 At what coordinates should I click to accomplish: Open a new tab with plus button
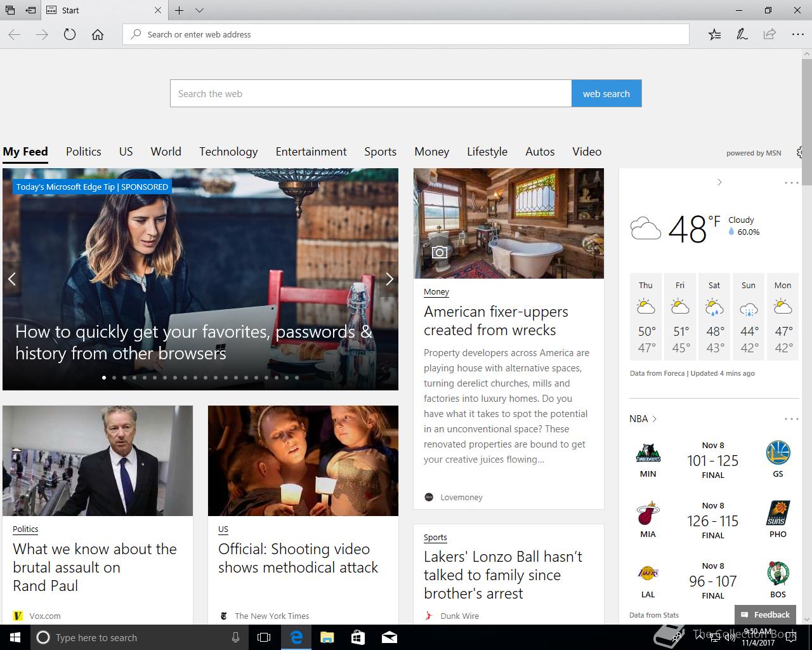180,10
